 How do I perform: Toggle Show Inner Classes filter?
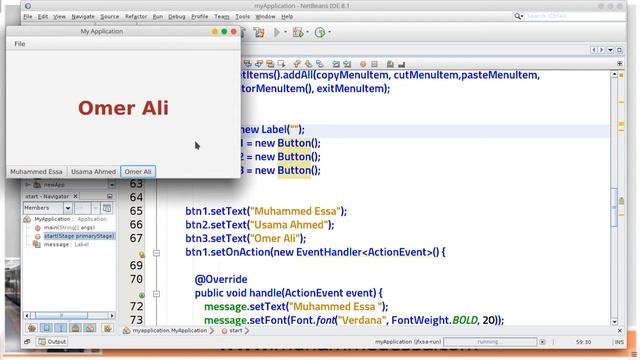coord(90,328)
